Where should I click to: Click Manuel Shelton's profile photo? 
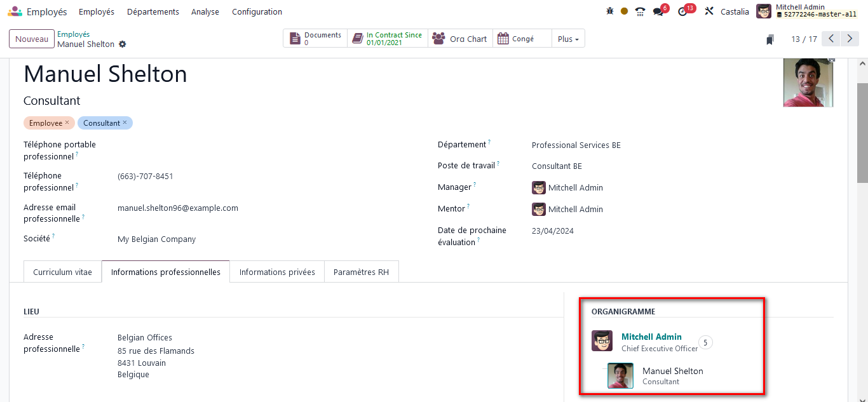pos(808,83)
